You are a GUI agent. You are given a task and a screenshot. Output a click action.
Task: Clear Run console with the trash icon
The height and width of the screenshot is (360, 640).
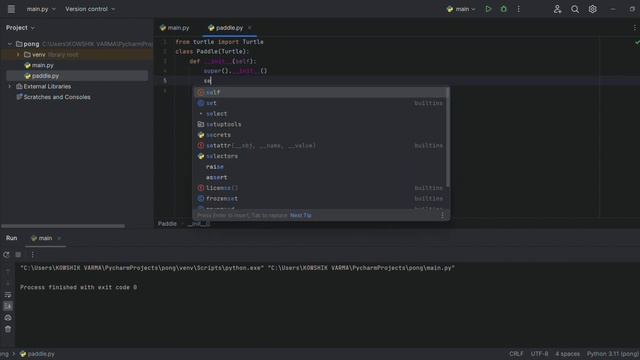pos(8,329)
